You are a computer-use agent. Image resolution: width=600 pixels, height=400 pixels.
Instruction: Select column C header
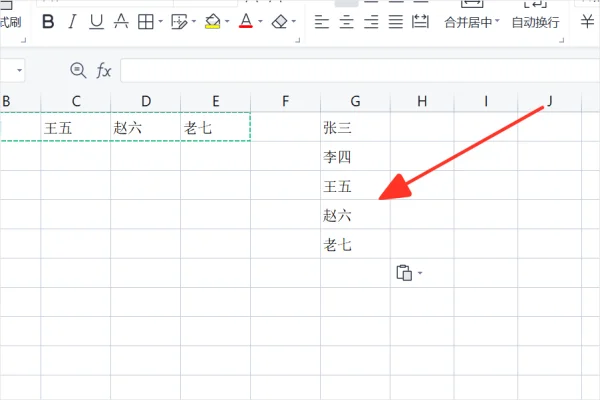pos(76,101)
